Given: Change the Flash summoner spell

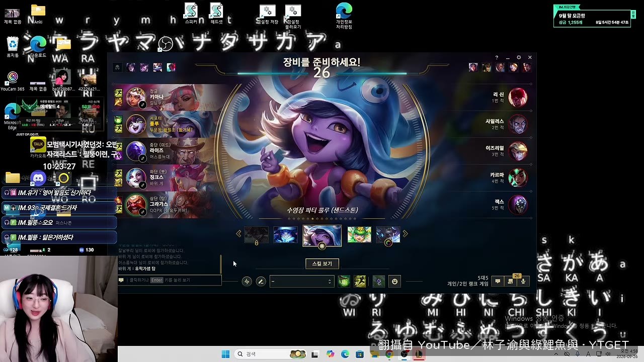Looking at the screenshot, I should pyautogui.click(x=360, y=282).
